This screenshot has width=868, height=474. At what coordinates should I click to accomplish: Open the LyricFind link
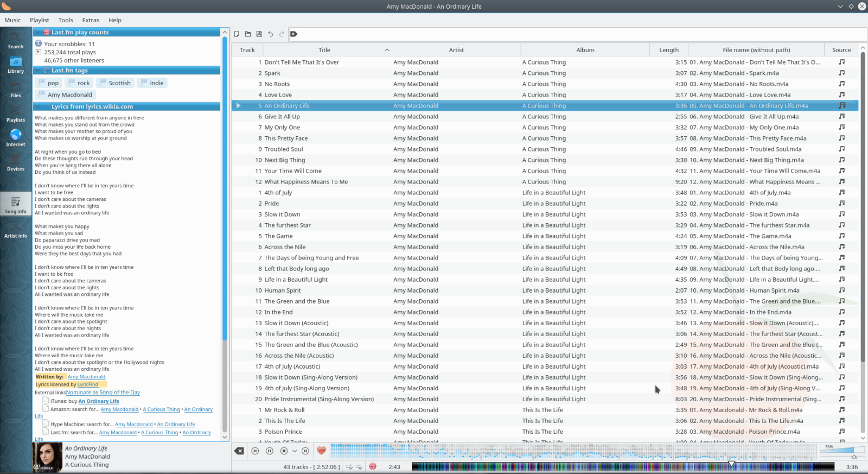point(88,384)
